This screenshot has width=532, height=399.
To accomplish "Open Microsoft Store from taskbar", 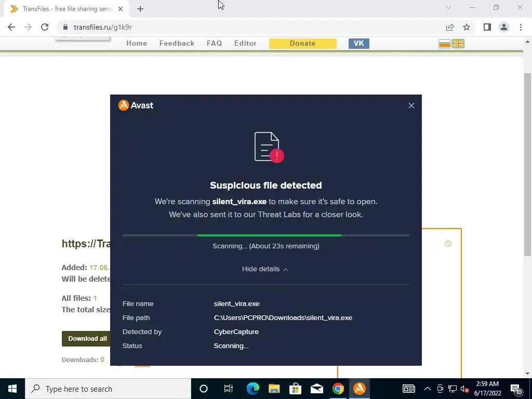I will point(296,389).
